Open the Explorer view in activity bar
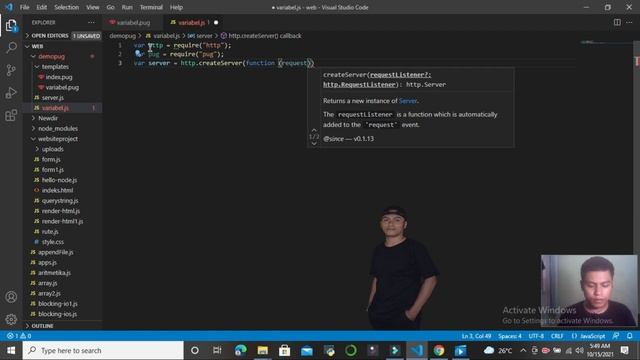The height and width of the screenshot is (360, 640). [x=11, y=26]
